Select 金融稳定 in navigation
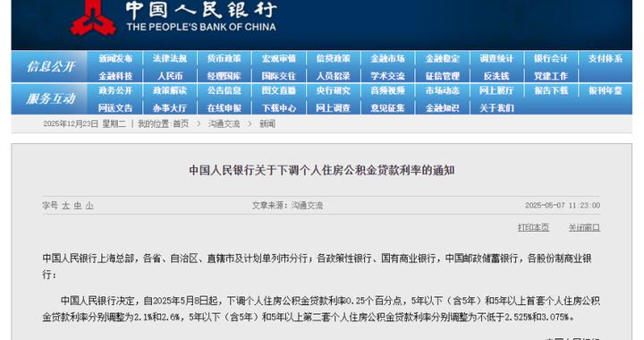This screenshot has width=644, height=340. (443, 59)
